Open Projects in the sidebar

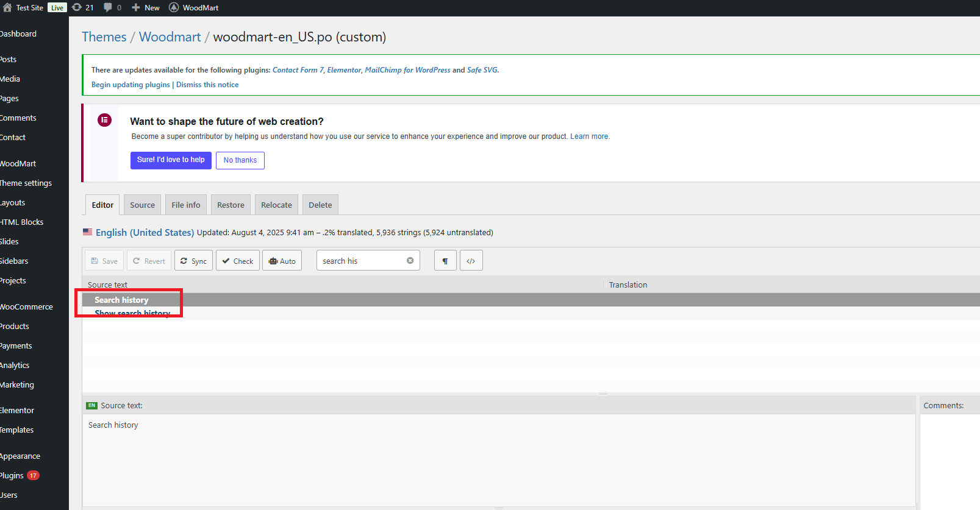pyautogui.click(x=13, y=280)
